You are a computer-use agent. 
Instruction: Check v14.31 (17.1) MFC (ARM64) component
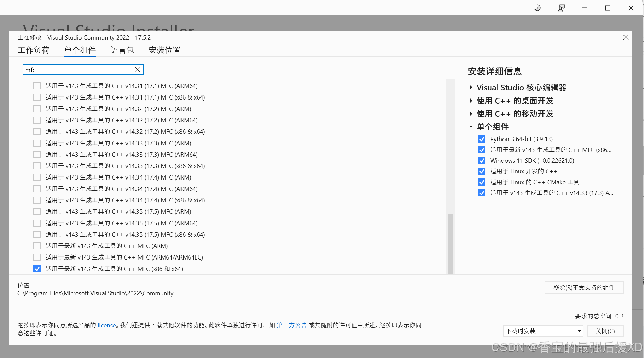click(x=37, y=86)
